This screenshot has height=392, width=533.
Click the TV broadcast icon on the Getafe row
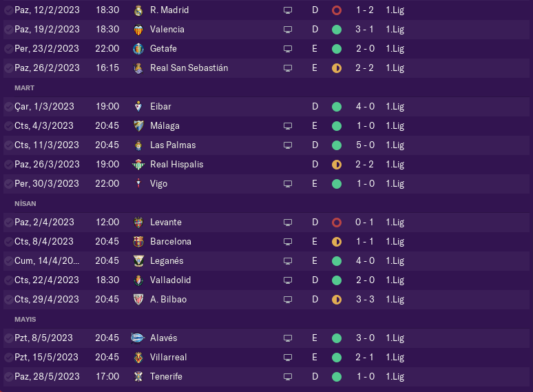[x=288, y=49]
